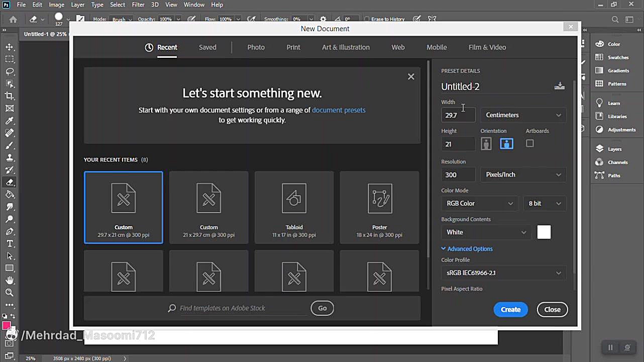The image size is (644, 362).
Task: Click the Create button
Action: click(510, 310)
